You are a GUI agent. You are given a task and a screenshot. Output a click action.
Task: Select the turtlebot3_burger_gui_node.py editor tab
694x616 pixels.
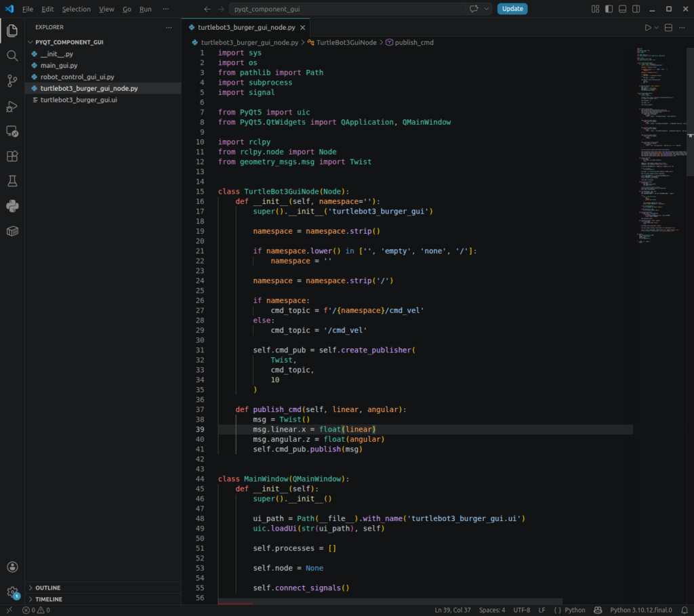pyautogui.click(x=246, y=27)
